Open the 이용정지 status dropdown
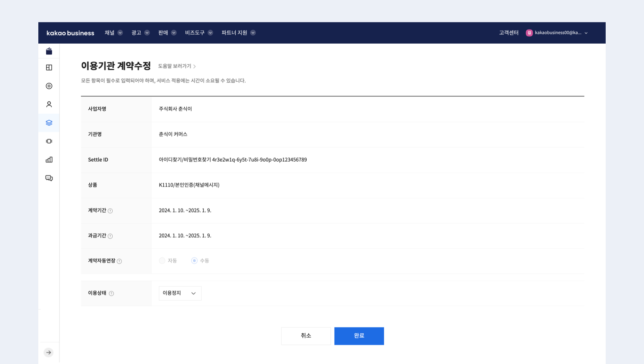 [180, 293]
